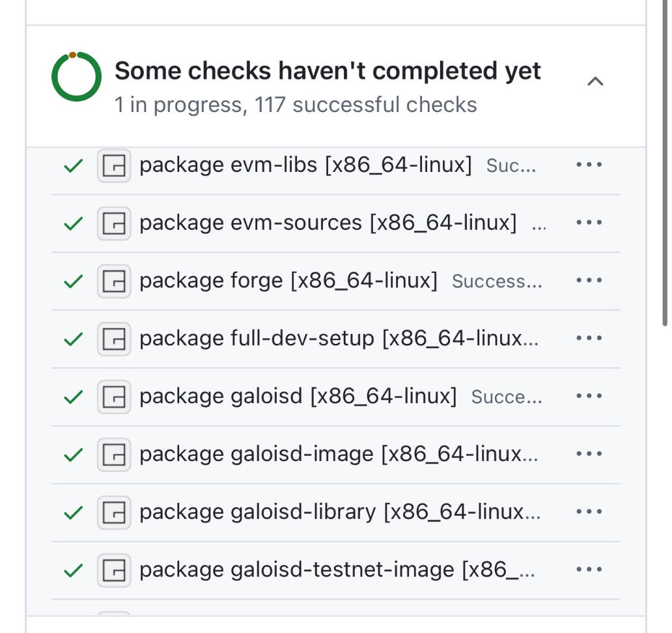Click the workflow icon beside package galoisd-testnet-image

(x=114, y=570)
